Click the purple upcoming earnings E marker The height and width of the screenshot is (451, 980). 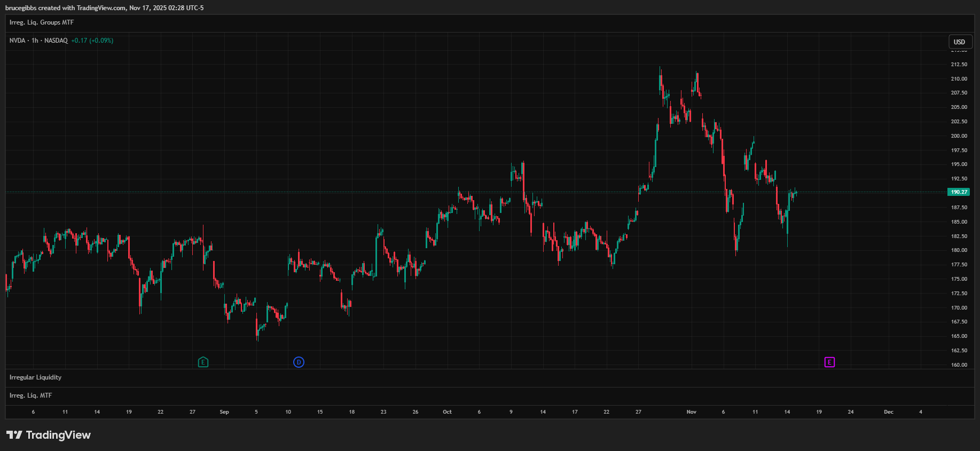click(829, 362)
